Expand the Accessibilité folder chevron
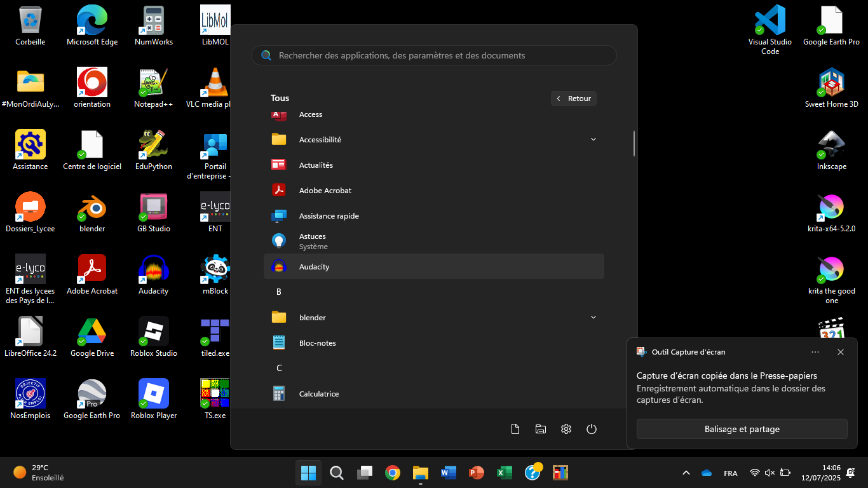This screenshot has height=488, width=868. [x=593, y=140]
